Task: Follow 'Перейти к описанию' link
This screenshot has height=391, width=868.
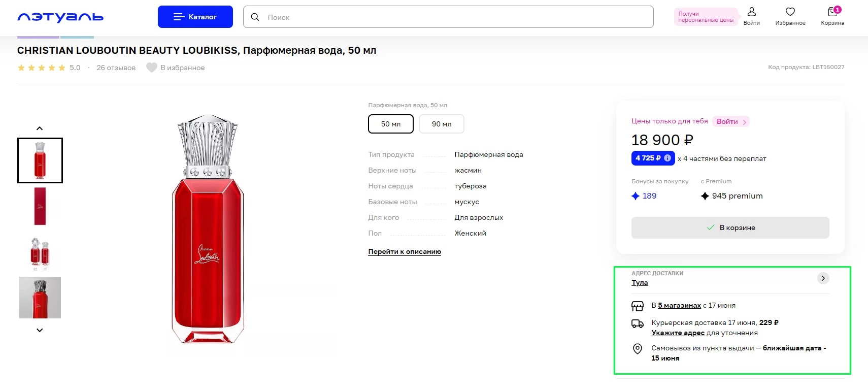Action: (405, 251)
